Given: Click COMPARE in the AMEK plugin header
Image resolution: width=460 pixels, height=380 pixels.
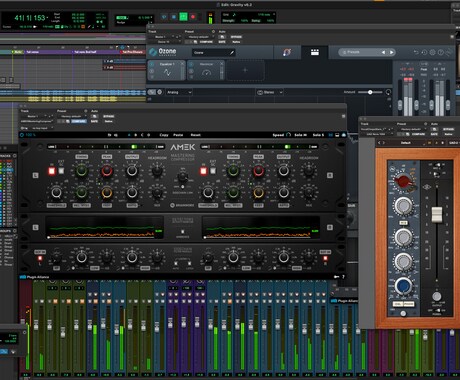Looking at the screenshot, I should 79,121.
